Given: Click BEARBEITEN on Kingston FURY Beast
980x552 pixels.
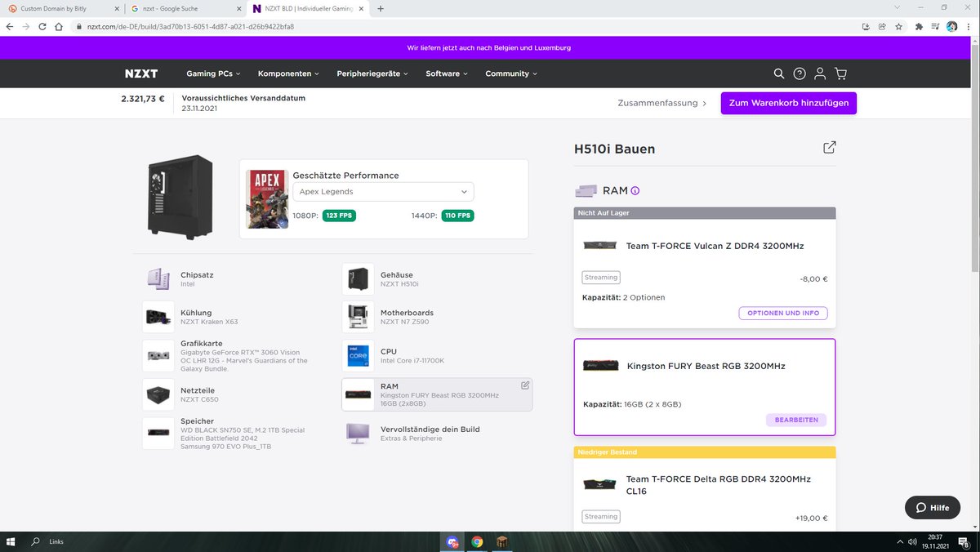Looking at the screenshot, I should tap(796, 420).
